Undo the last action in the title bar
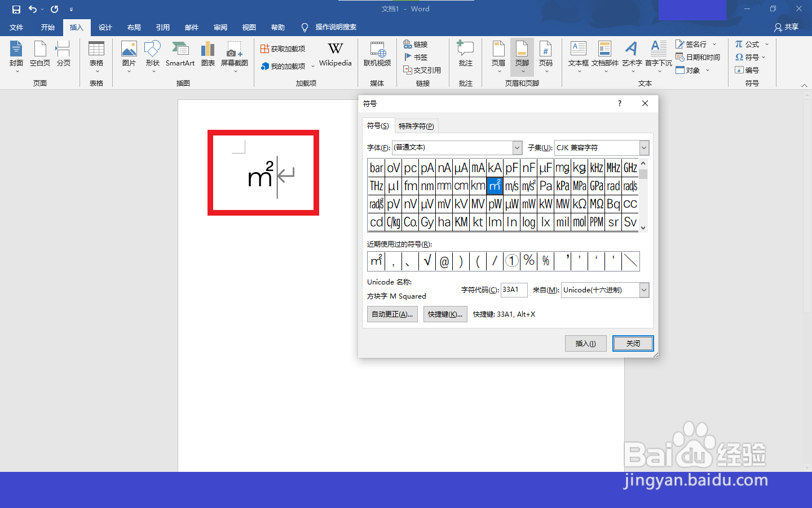812x508 pixels. pyautogui.click(x=33, y=9)
